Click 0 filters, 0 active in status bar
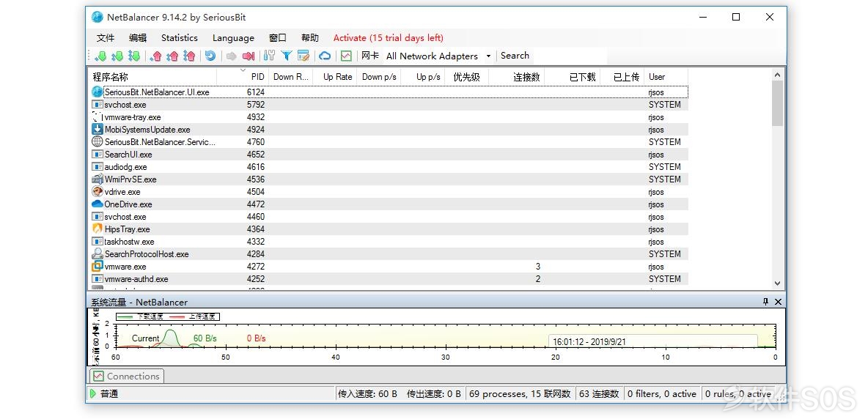This screenshot has height=419, width=868. point(661,393)
